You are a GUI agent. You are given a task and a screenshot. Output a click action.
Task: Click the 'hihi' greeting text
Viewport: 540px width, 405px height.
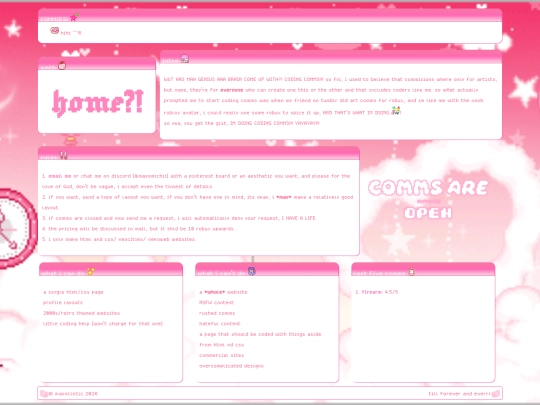tap(71, 33)
